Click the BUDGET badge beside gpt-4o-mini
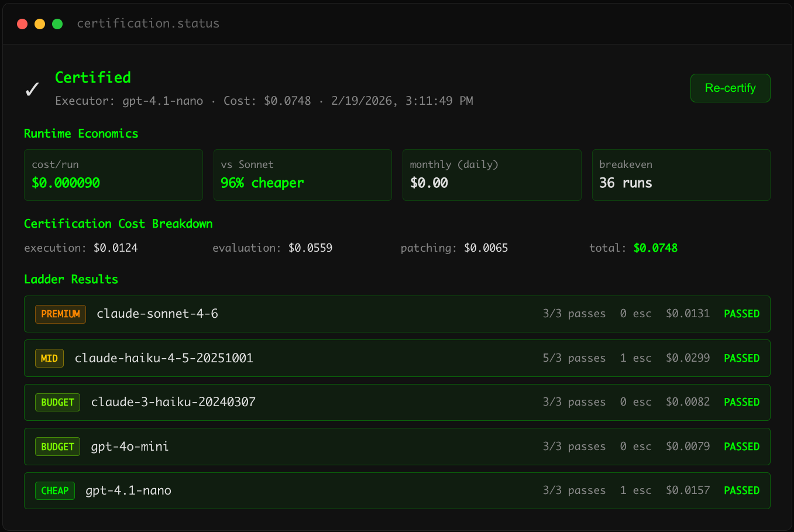 57,447
